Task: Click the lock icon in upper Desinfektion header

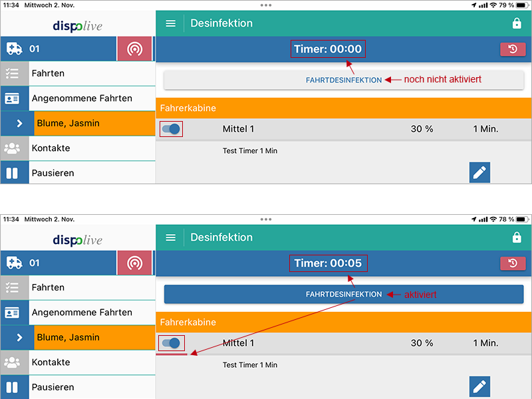Action: tap(517, 23)
